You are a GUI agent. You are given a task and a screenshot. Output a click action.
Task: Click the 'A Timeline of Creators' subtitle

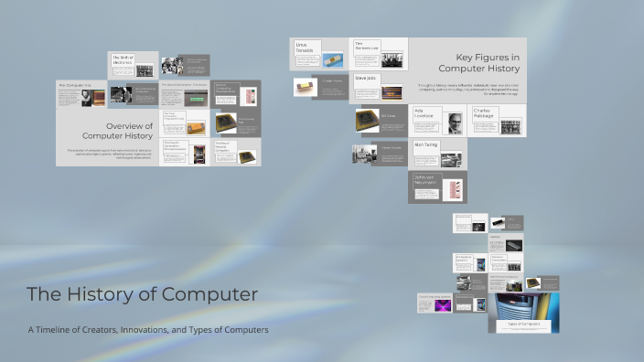tap(148, 330)
